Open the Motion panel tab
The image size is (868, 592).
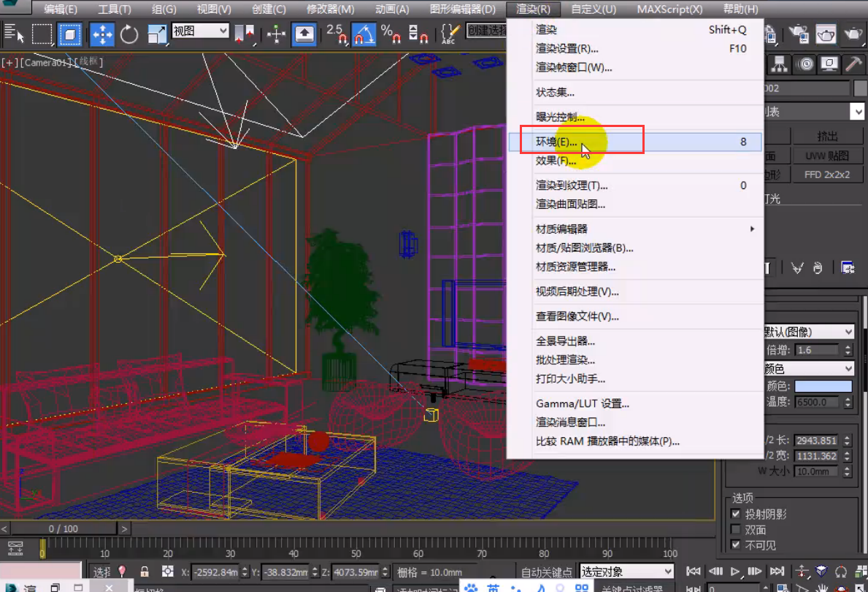[805, 65]
